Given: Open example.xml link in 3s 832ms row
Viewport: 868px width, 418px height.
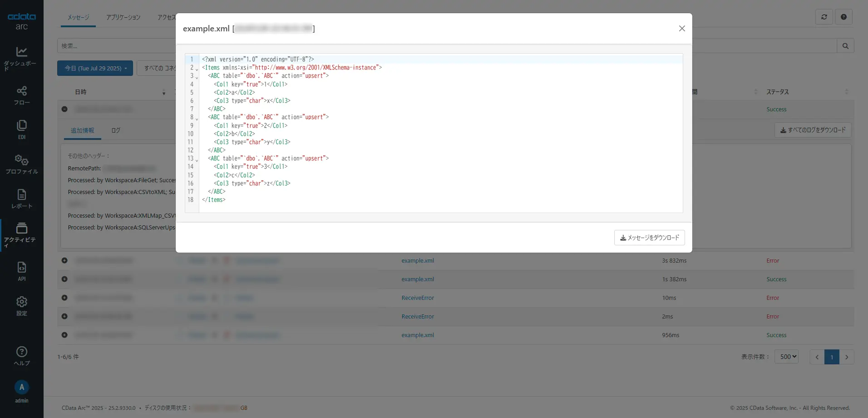Looking at the screenshot, I should (418, 261).
